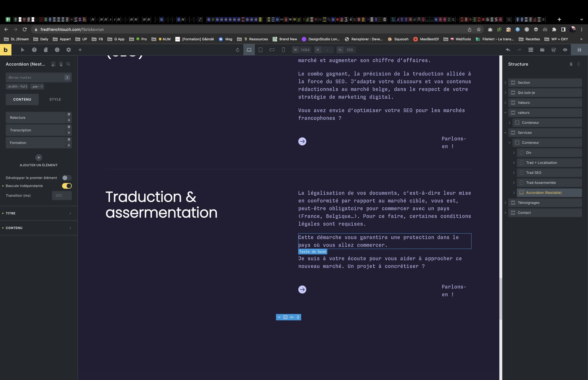Open the WordPress dashboard icon
588x380 pixels.
pos(554,50)
